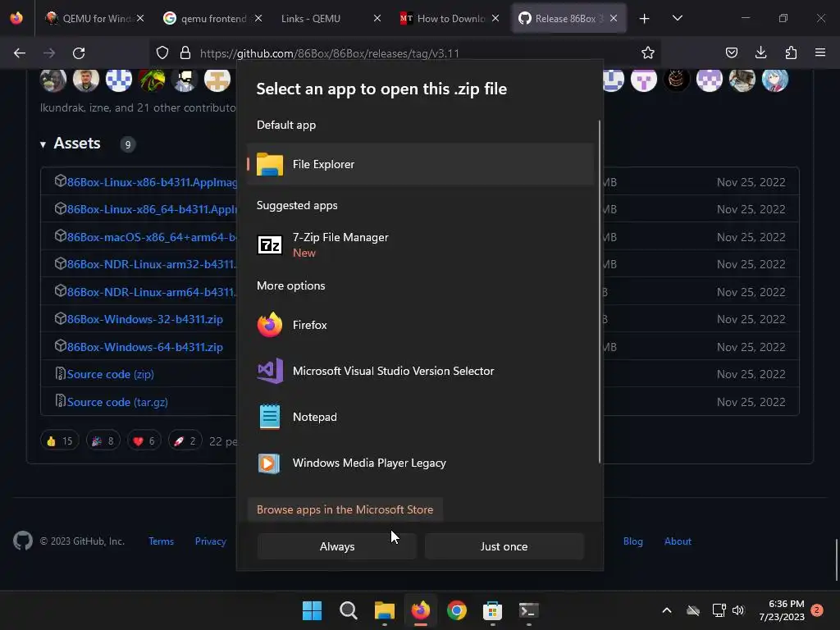Open the Firefox downloads panel
The width and height of the screenshot is (840, 630).
[760, 52]
